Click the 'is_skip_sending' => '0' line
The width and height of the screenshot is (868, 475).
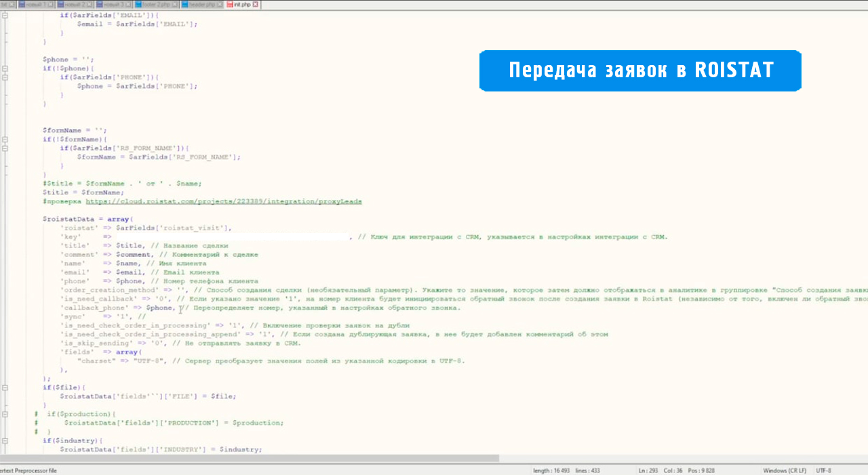coord(180,343)
